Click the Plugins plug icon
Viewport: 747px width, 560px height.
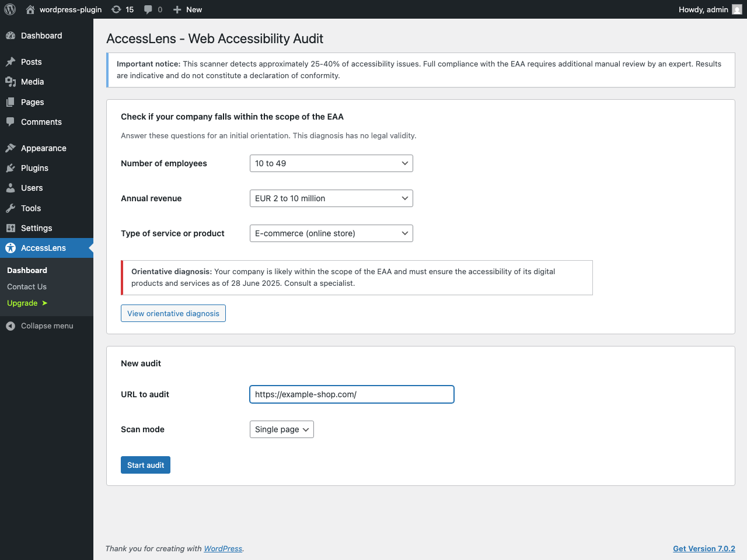point(11,168)
